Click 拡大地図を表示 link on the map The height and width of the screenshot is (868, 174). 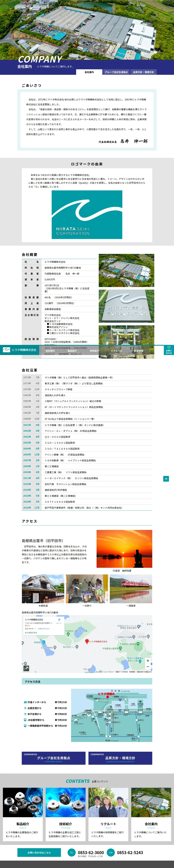point(31,632)
